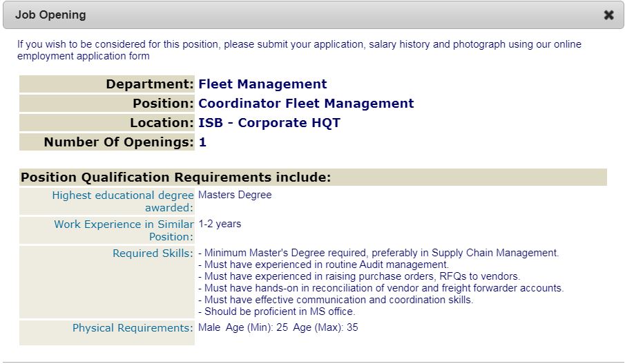625x364 pixels.
Task: Select the Masters Degree value
Action: [x=235, y=195]
